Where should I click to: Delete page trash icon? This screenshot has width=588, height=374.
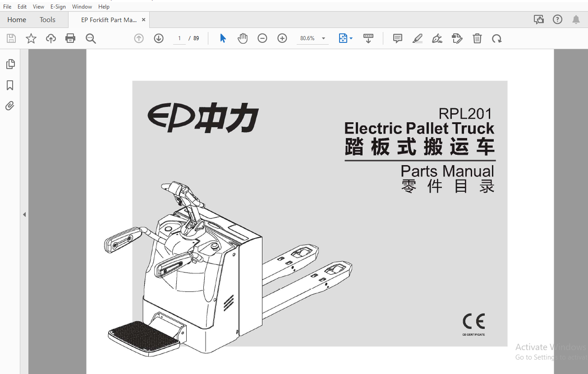tap(477, 38)
